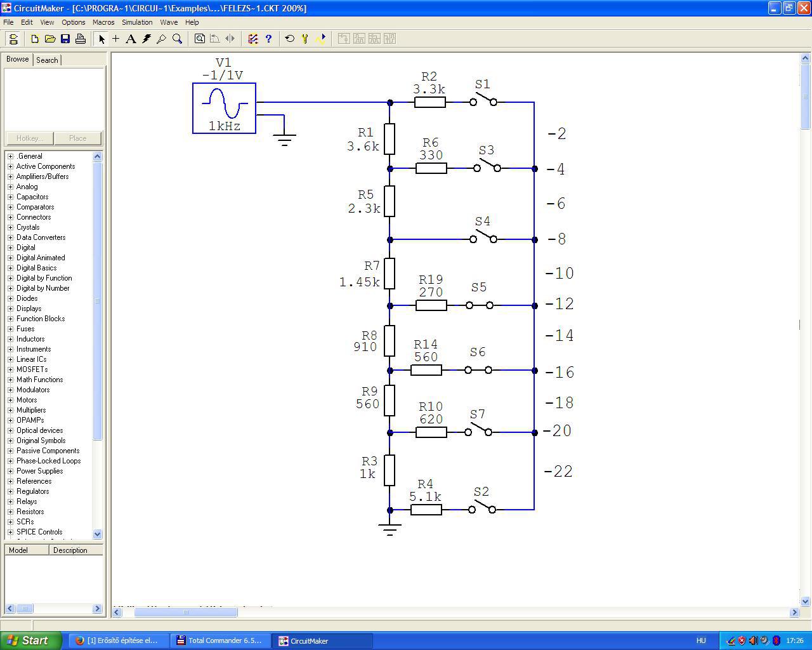Click the tray icon left of the Bluetooth icon
Viewport: 812px width, 650px height.
point(764,640)
